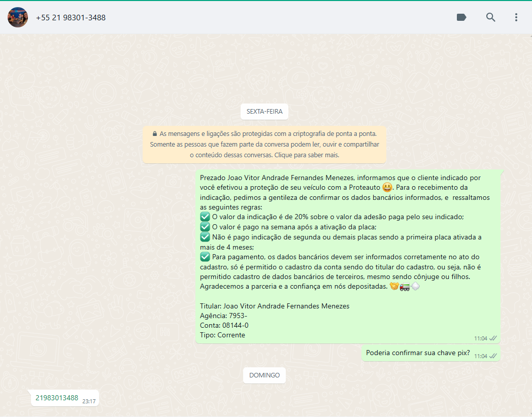Click the SEXTA-FEIRA date chip
This screenshot has width=532, height=417.
[264, 112]
